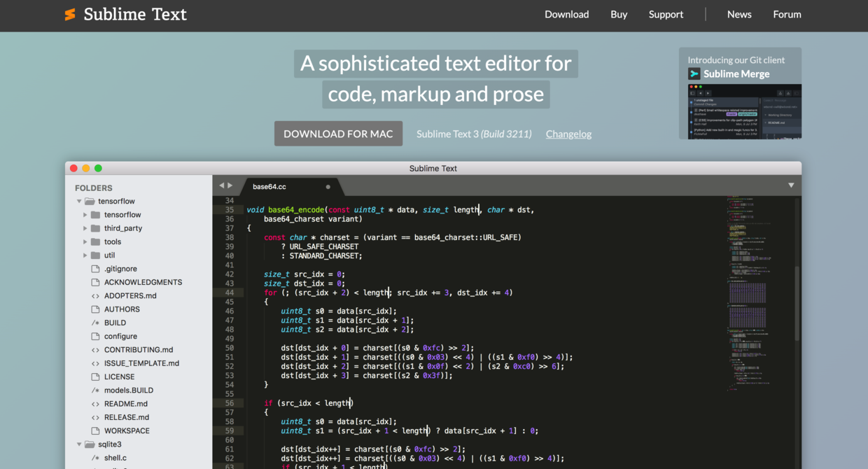Viewport: 868px width, 469px height.
Task: Click the tensorflow root folder icon
Action: coord(90,201)
